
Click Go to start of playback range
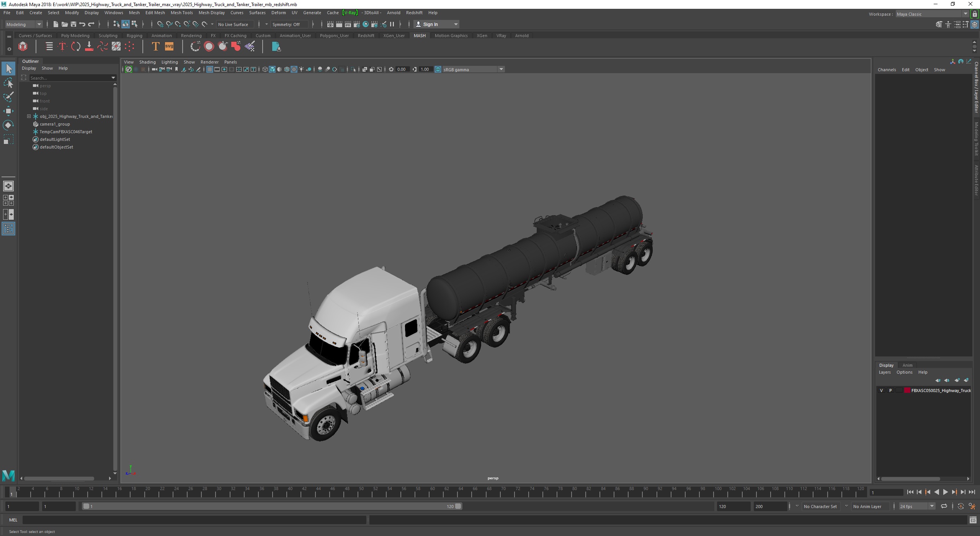point(910,492)
